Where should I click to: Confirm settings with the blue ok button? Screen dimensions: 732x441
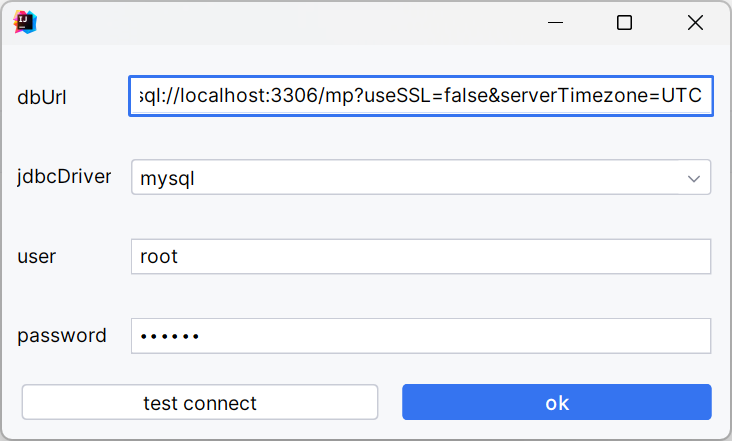coord(557,403)
